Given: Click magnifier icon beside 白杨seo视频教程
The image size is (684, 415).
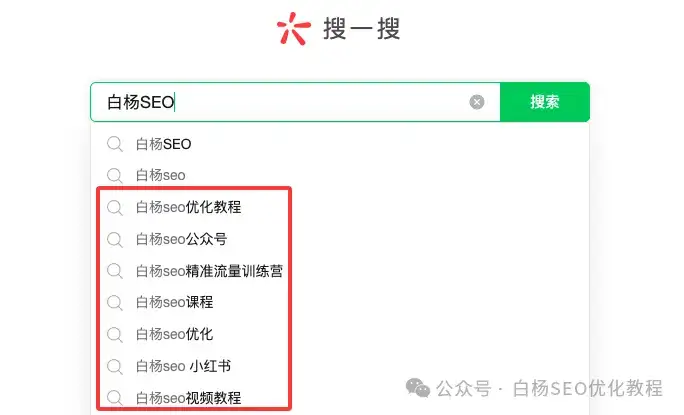Looking at the screenshot, I should (115, 398).
